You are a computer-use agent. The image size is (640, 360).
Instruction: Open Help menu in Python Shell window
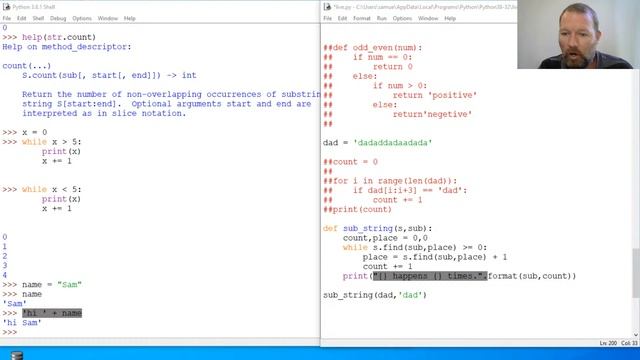[x=130, y=18]
